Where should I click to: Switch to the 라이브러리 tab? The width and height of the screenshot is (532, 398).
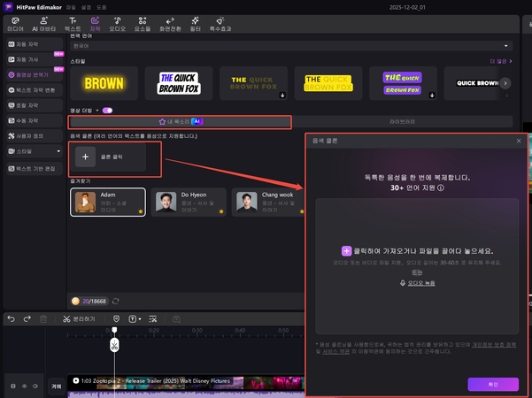click(403, 122)
